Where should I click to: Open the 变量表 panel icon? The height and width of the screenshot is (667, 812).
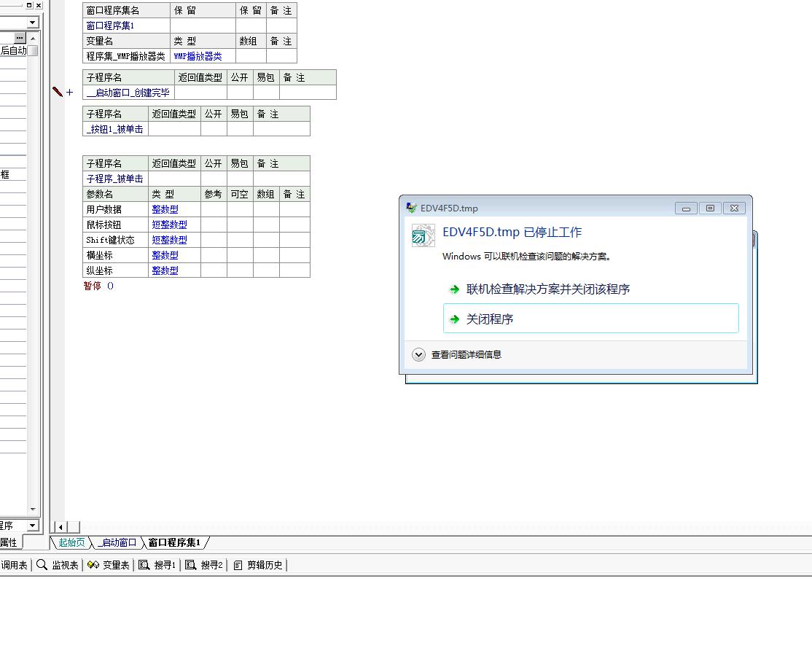(109, 565)
